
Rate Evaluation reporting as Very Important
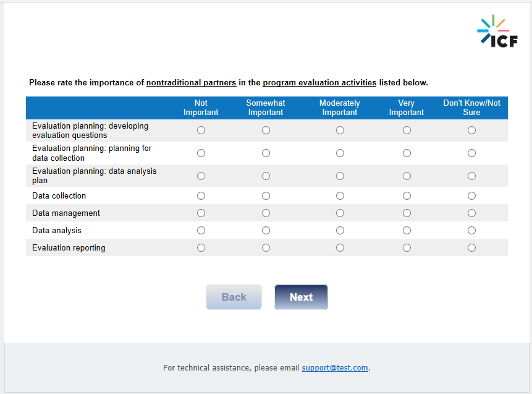pos(407,248)
